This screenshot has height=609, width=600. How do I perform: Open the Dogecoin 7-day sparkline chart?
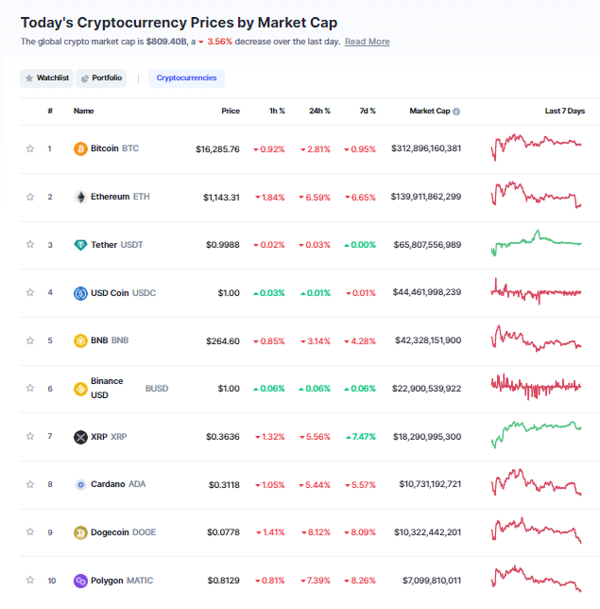coord(536,530)
